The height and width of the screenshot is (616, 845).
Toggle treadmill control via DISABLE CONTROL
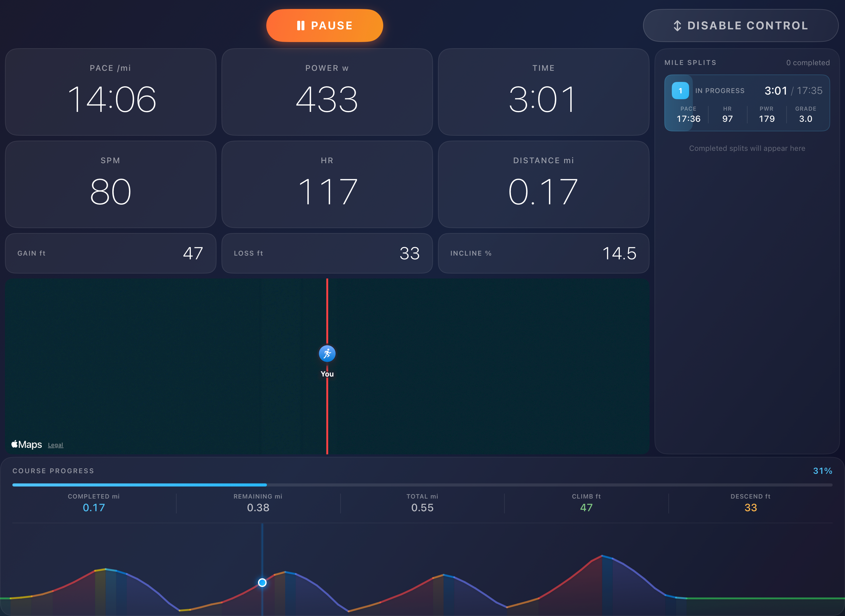[740, 25]
